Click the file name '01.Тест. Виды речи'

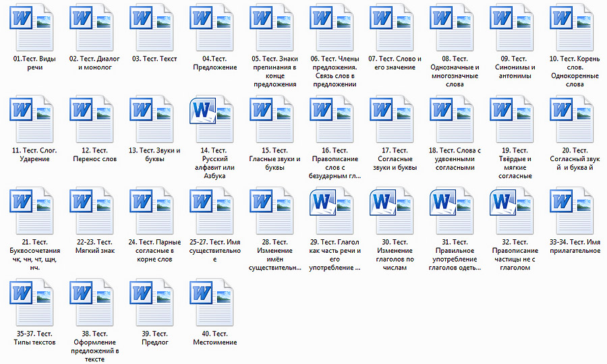[x=34, y=63]
